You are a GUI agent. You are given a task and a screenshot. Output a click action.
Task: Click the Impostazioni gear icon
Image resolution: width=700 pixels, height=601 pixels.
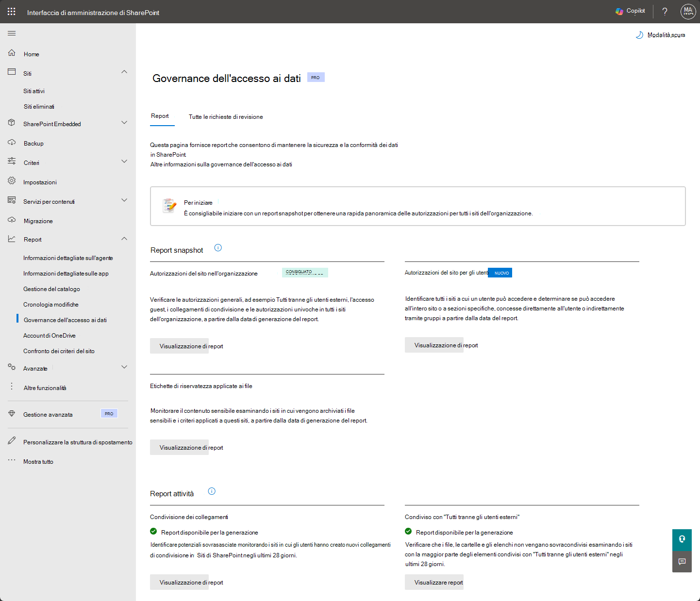tap(12, 180)
